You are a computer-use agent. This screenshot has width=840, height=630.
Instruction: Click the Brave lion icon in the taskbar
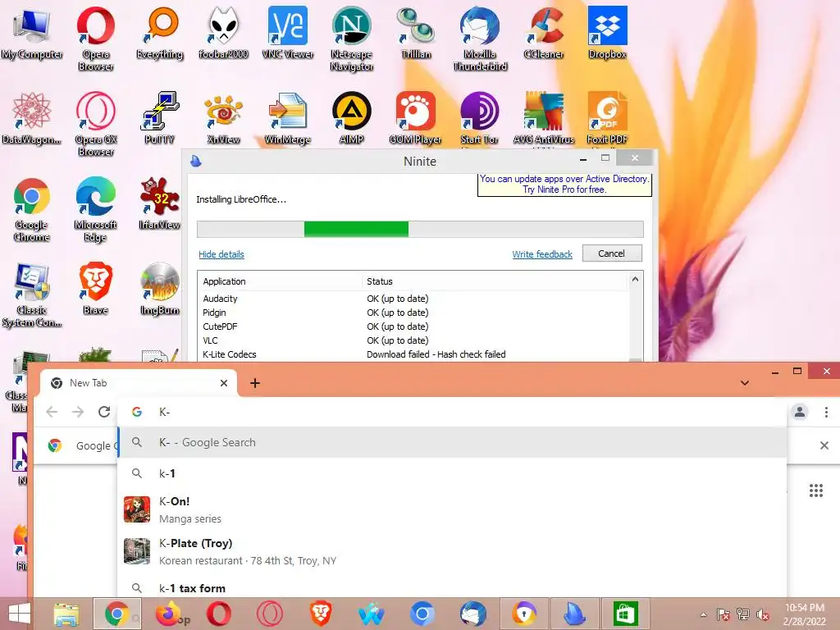point(321,614)
